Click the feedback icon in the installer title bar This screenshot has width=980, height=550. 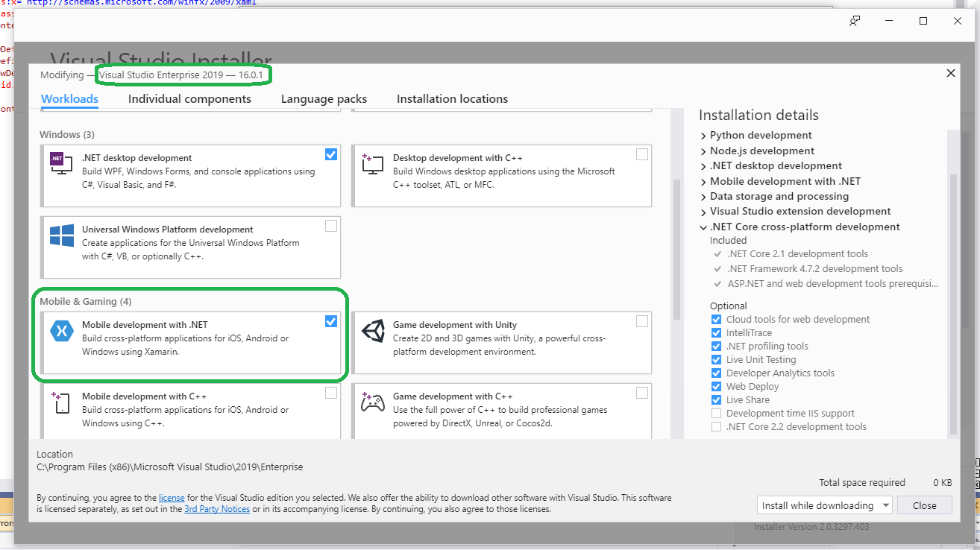(x=855, y=22)
